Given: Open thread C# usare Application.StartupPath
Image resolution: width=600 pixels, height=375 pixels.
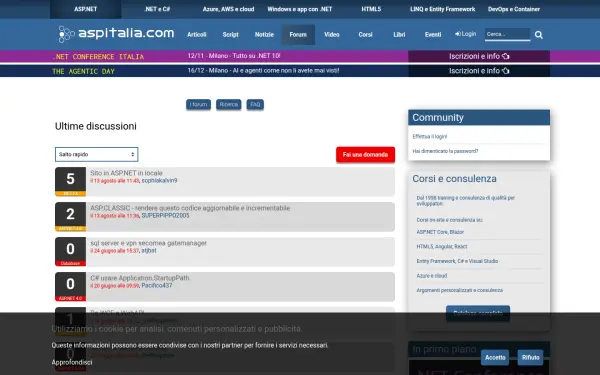Looking at the screenshot, I should pos(140,278).
